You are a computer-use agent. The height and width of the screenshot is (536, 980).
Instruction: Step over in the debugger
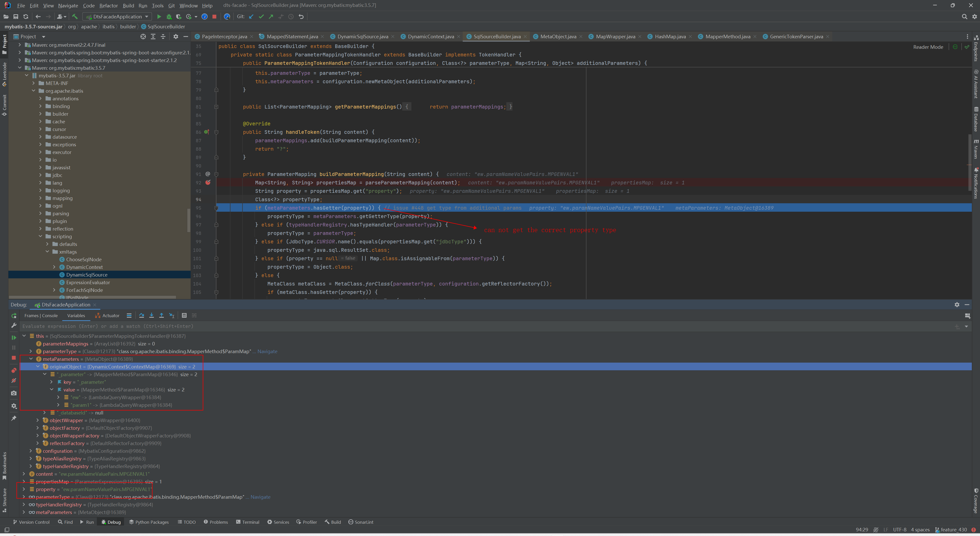tap(142, 316)
